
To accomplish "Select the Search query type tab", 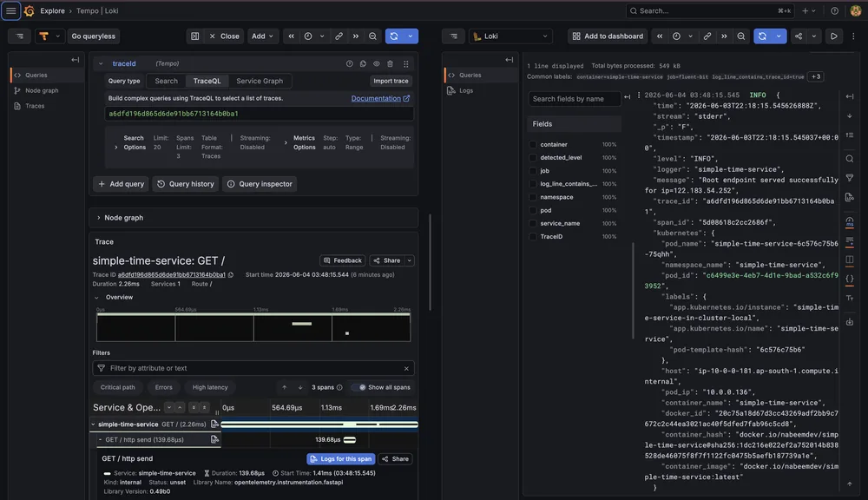I will [x=166, y=81].
